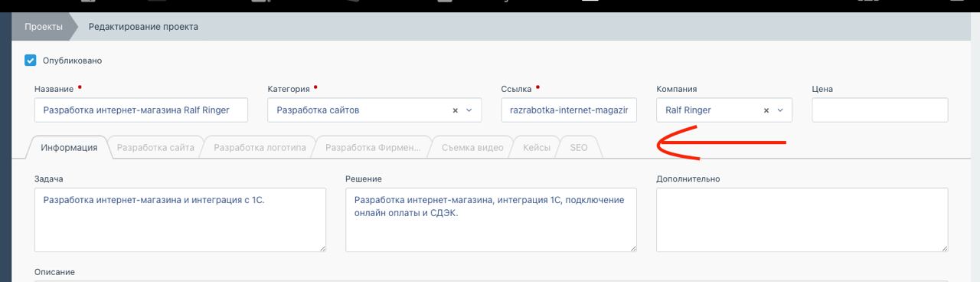Click into the Задача text area

coord(180,220)
